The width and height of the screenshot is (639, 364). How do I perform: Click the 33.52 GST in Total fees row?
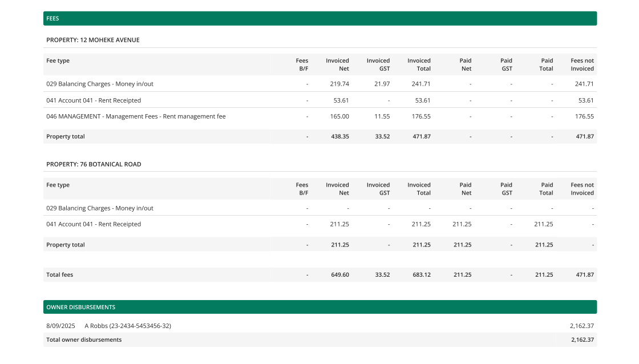382,275
